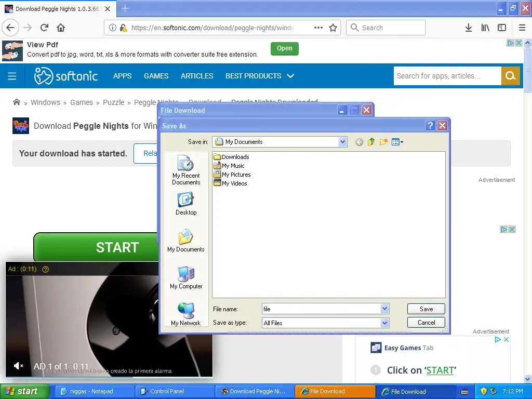The image size is (532, 399).
Task: Click security shield tray icon
Action: [x=484, y=391]
